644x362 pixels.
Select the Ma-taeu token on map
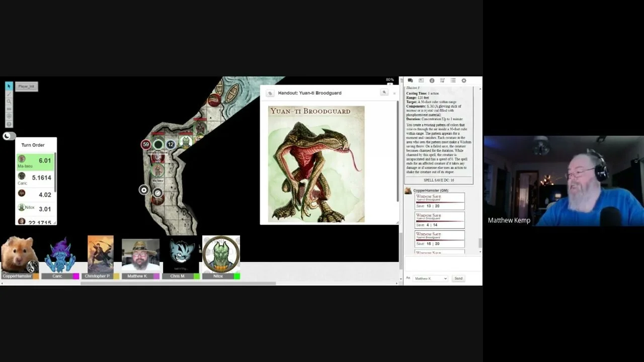[x=158, y=171]
